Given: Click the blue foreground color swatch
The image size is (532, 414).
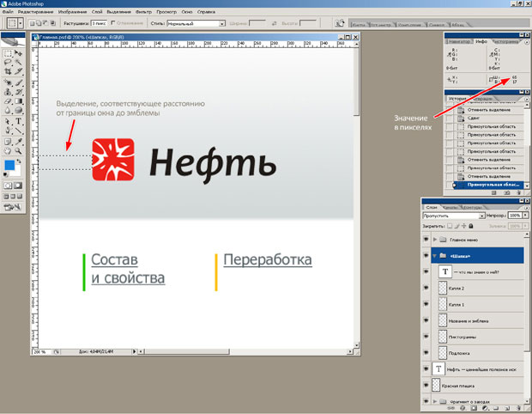Looking at the screenshot, I should [x=10, y=166].
